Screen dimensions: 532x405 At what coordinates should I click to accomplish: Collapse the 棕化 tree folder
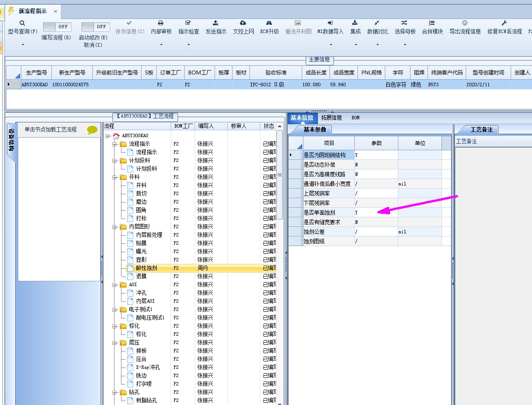pos(114,326)
